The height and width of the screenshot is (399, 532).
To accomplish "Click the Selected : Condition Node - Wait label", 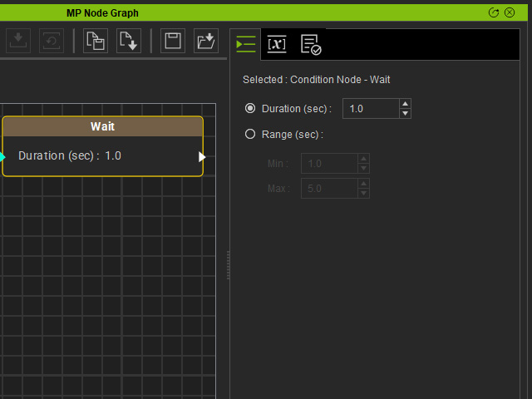I will click(316, 80).
